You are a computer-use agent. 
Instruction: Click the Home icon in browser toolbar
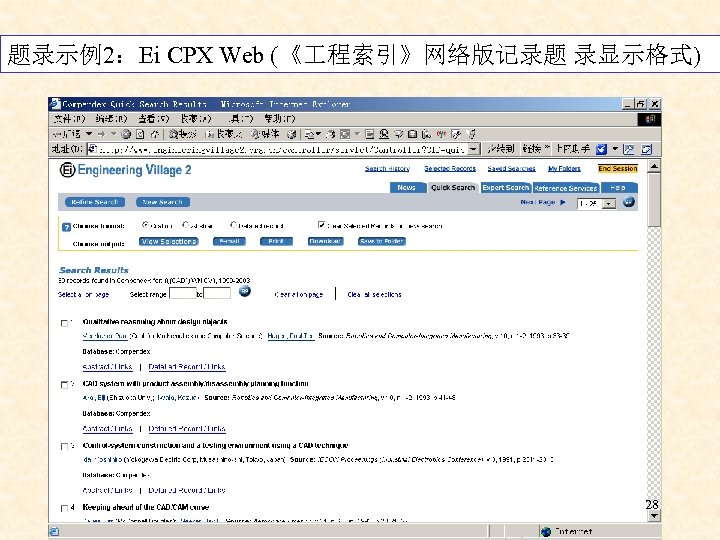coord(155,134)
